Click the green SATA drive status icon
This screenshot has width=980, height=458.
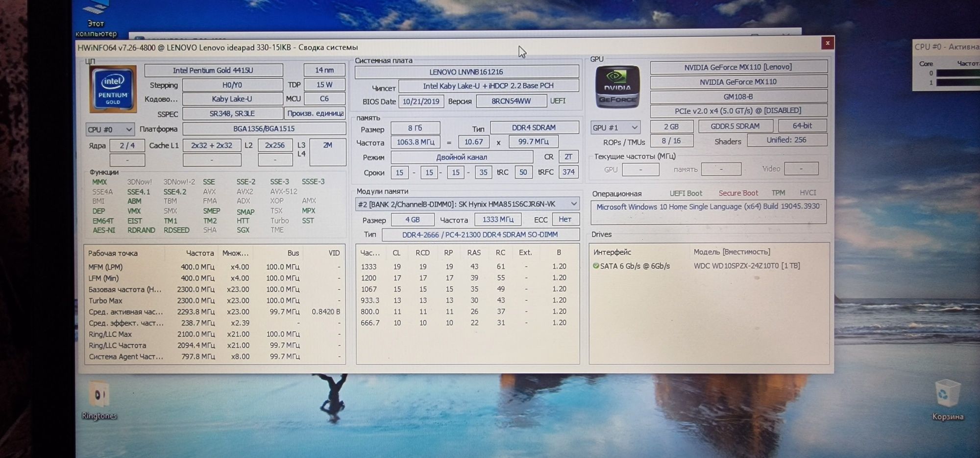596,266
